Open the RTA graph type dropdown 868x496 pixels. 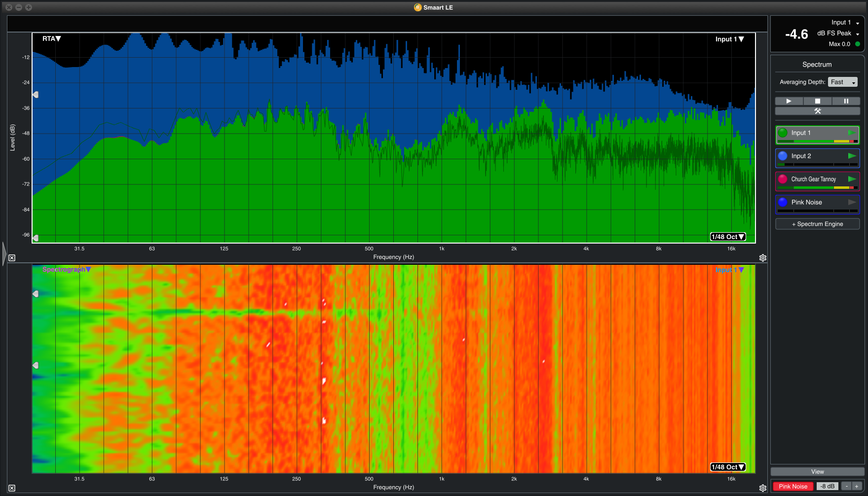point(52,38)
